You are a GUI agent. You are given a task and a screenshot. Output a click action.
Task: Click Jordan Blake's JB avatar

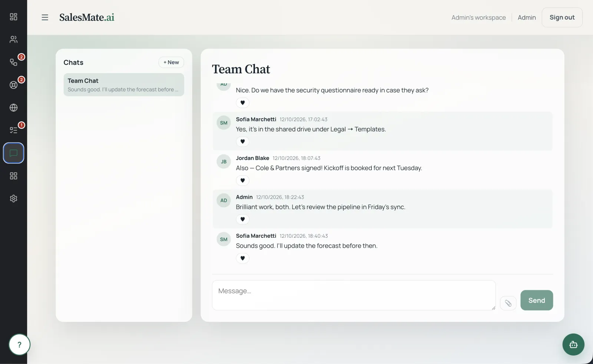click(223, 162)
